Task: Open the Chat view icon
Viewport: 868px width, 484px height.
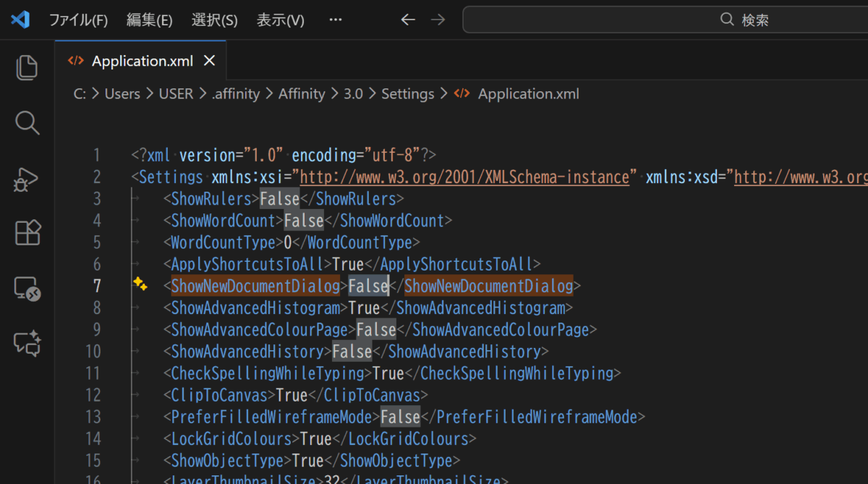Action: point(27,343)
